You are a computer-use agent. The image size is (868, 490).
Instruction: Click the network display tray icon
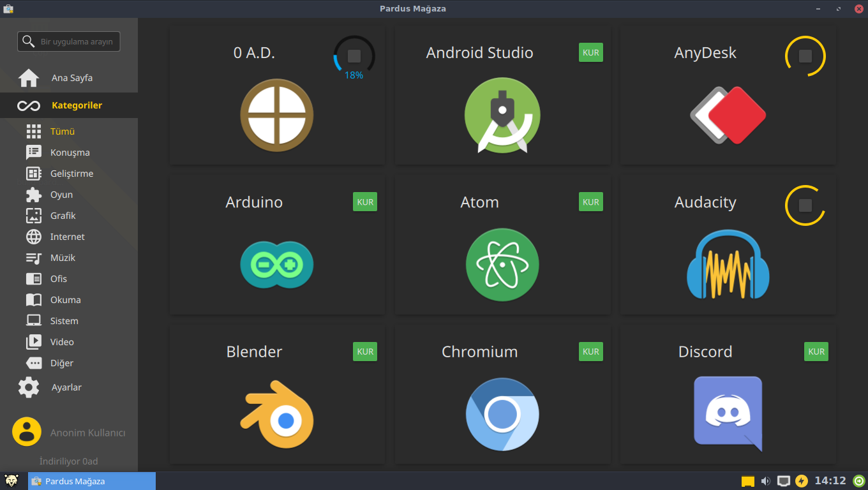(x=784, y=481)
